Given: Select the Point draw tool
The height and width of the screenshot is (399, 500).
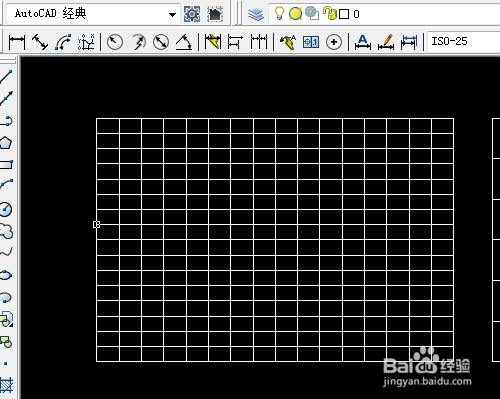Looking at the screenshot, I should point(6,363).
